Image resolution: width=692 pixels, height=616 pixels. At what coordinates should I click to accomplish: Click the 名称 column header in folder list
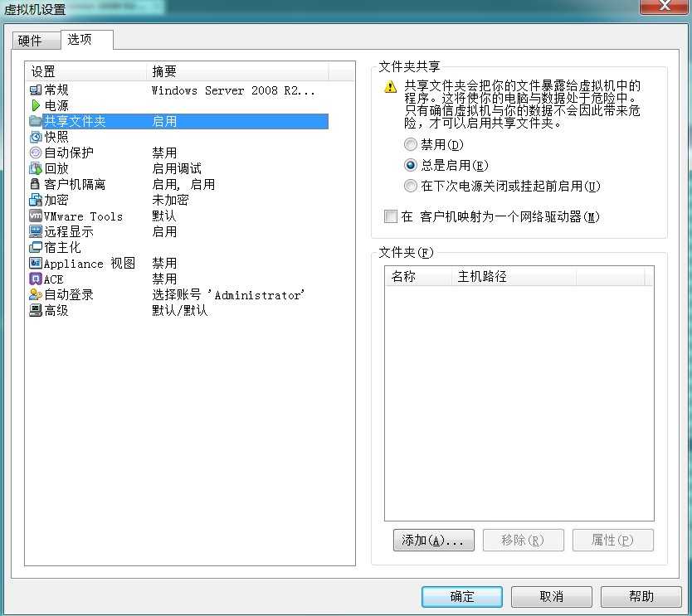[418, 276]
